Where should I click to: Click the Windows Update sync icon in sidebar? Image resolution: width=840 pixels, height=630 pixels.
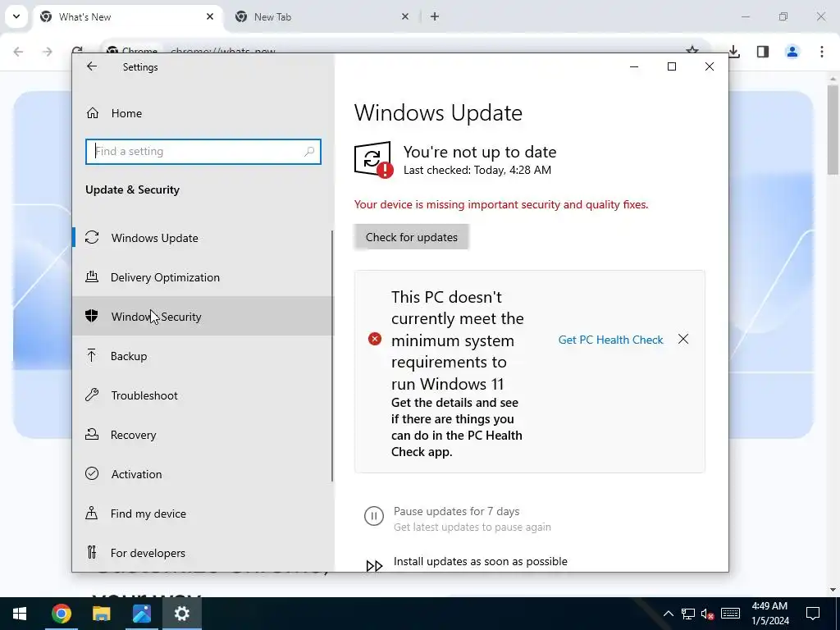(x=92, y=237)
